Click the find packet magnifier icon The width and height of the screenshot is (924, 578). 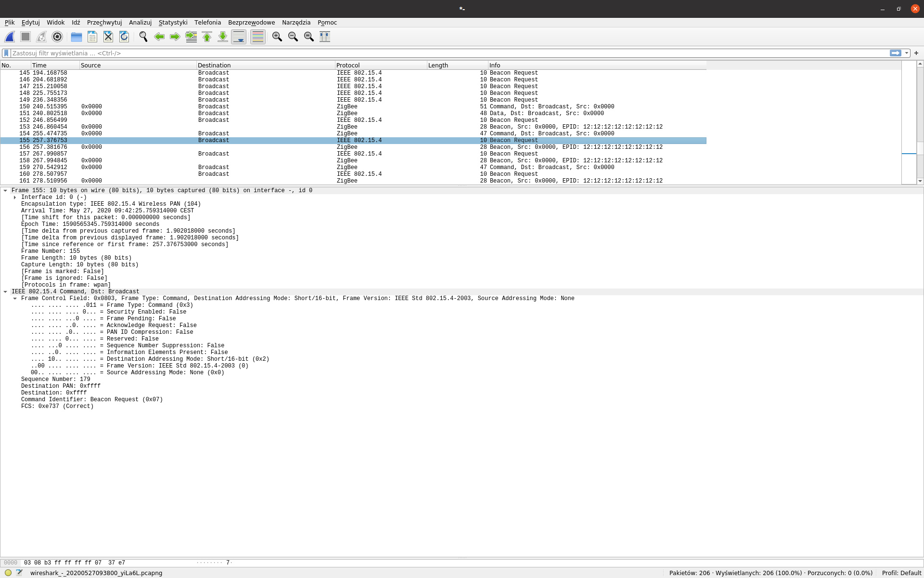coord(143,37)
